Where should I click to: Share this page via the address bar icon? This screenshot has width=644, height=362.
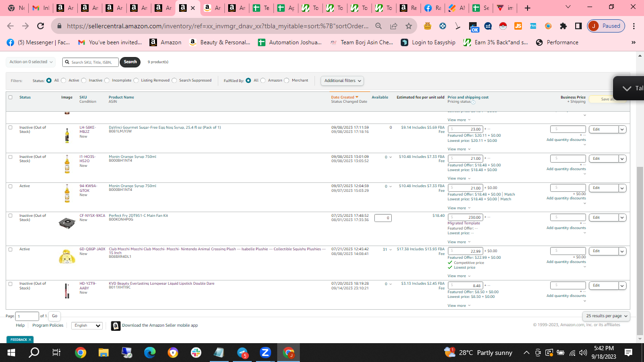pos(394,26)
